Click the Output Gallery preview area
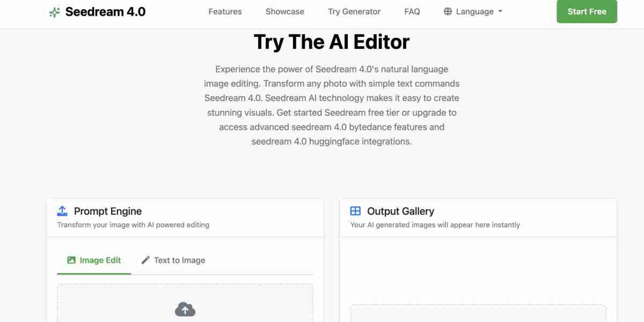 point(478,313)
